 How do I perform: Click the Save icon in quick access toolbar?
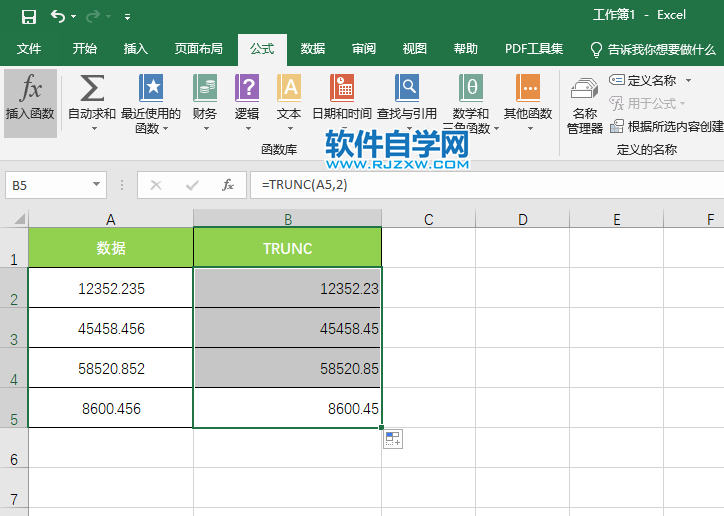point(29,17)
